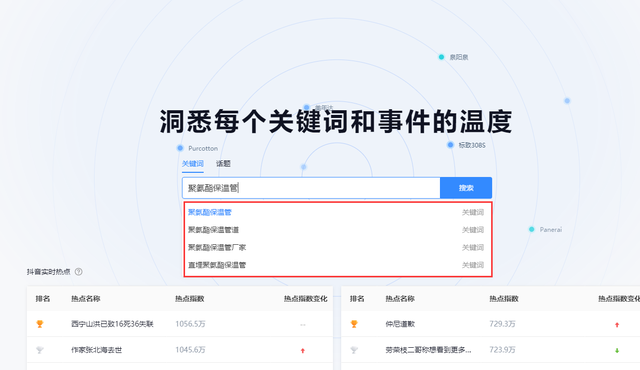Click the Panerai floating keyword bubble
Screen dimensions: 640x370
(546, 229)
